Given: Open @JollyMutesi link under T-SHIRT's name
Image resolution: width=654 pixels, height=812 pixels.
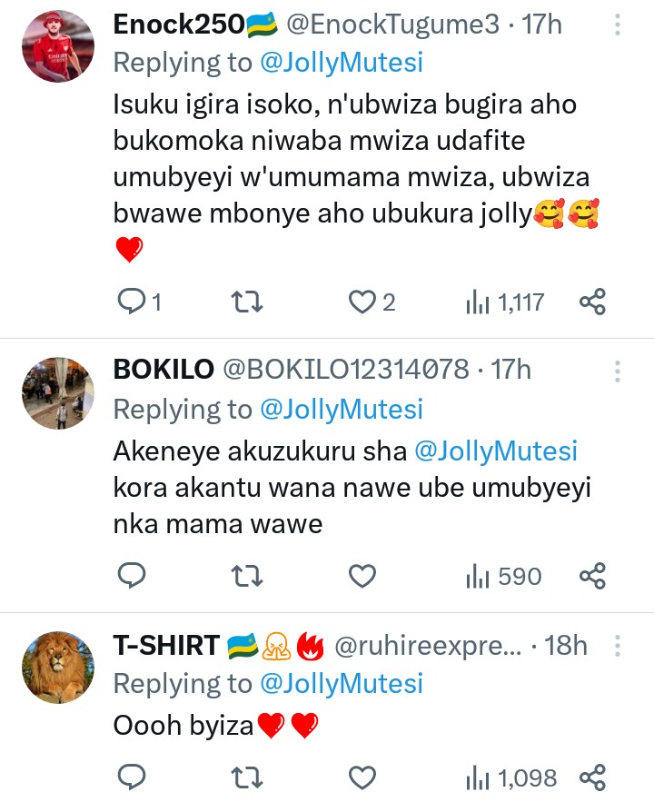Looking at the screenshot, I should tap(342, 683).
